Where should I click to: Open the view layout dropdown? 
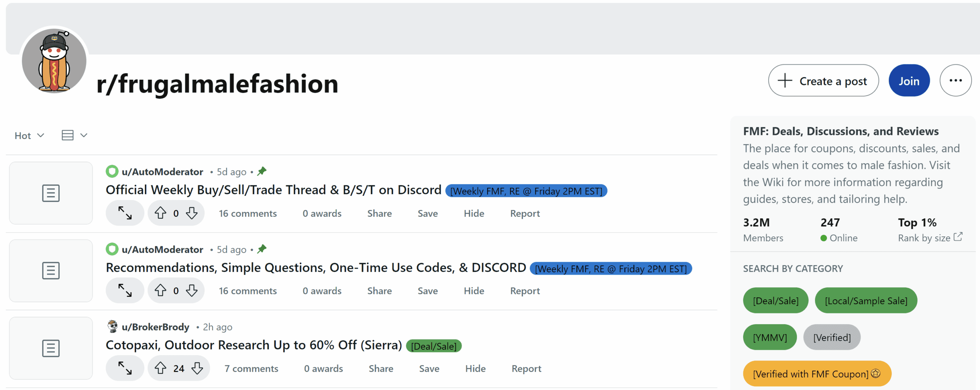coord(75,135)
